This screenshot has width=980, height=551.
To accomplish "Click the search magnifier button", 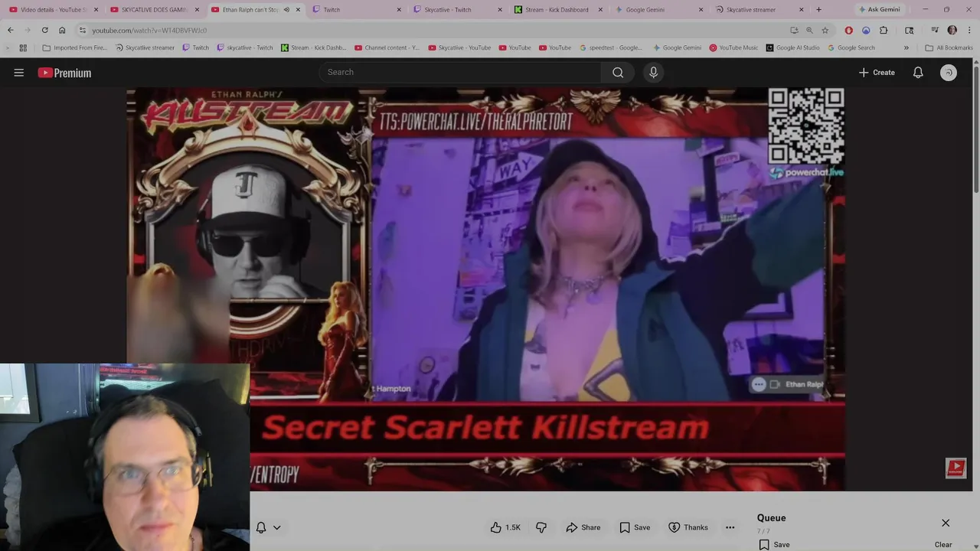I will [618, 72].
